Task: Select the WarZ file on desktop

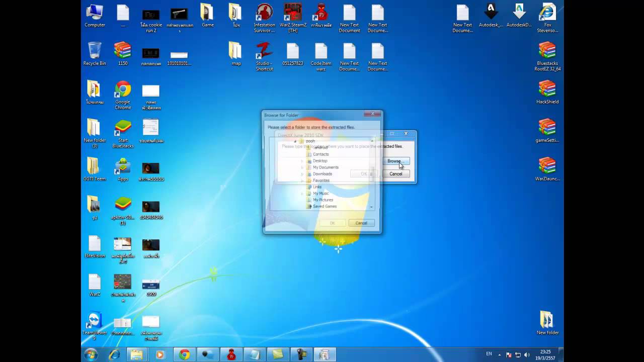Action: click(x=95, y=285)
